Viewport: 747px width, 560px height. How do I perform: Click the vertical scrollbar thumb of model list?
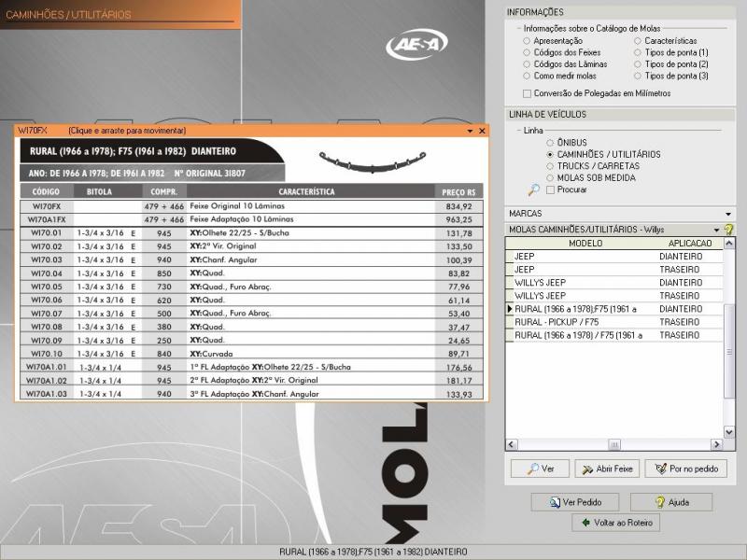point(729,352)
